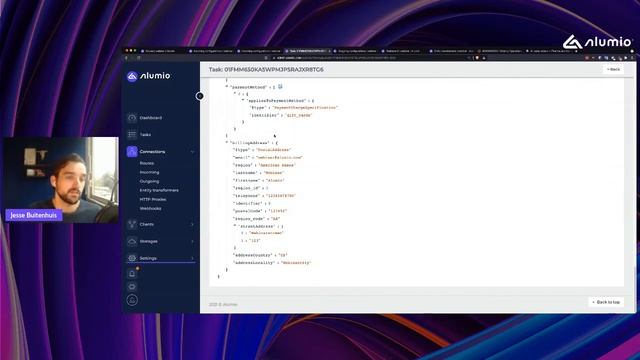Collapse the sidebar with the round toggle
Viewport: 640px width, 360px height.
[200, 96]
